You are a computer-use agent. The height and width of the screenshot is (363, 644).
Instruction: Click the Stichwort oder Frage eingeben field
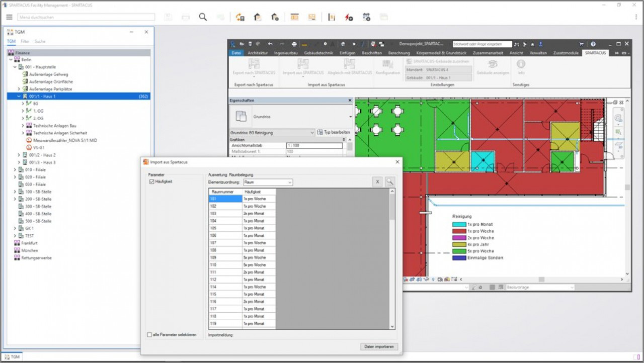pyautogui.click(x=482, y=44)
